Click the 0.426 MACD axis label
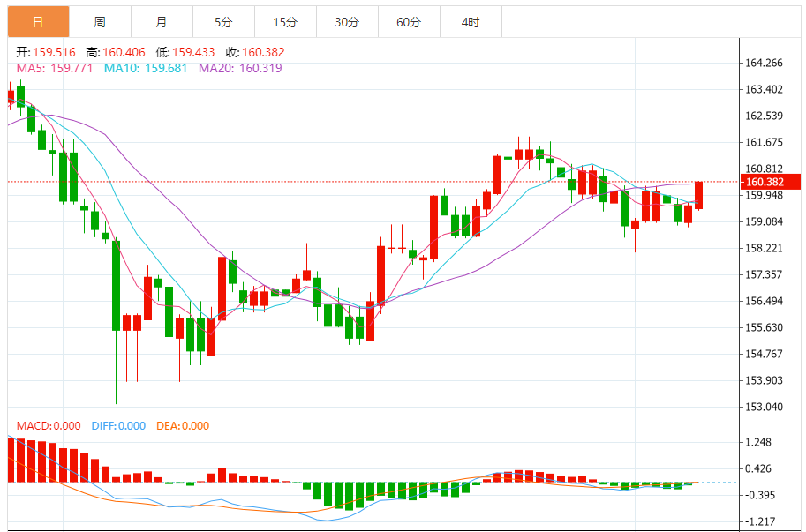 tap(758, 468)
